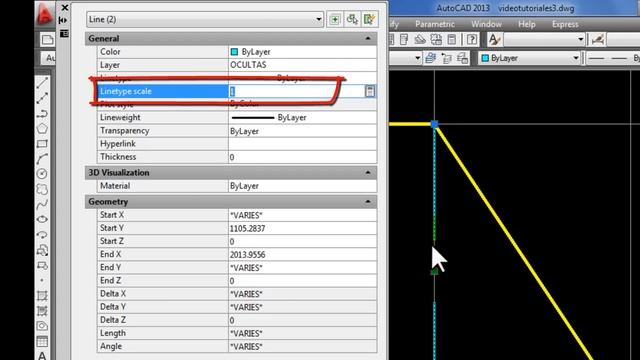Open the Window menu
The width and height of the screenshot is (640, 360).
486,24
